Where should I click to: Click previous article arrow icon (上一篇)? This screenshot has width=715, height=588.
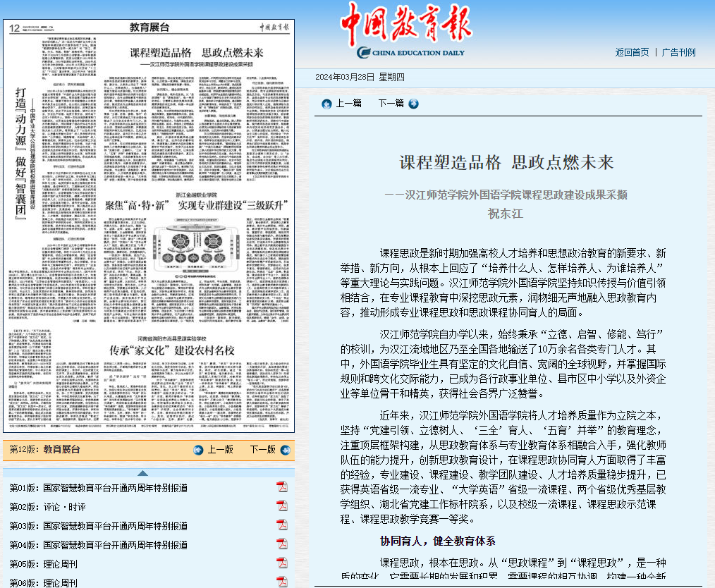326,104
